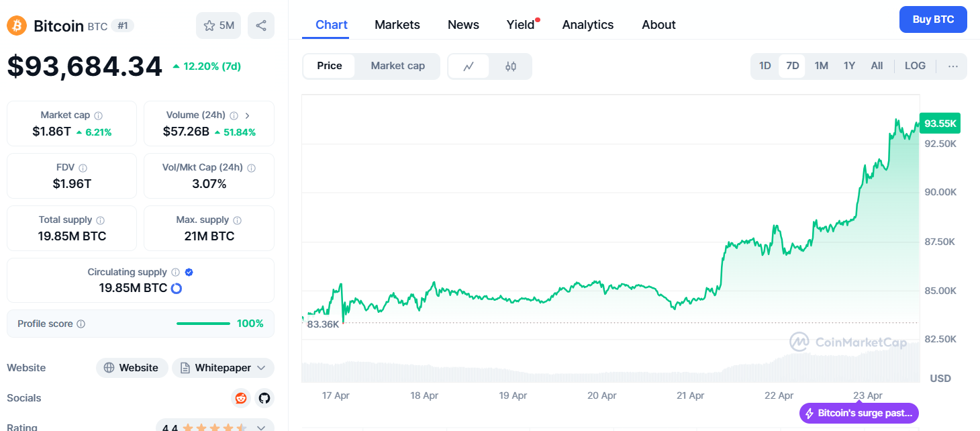
Task: Click the 21 Apr date axis label
Action: click(691, 396)
